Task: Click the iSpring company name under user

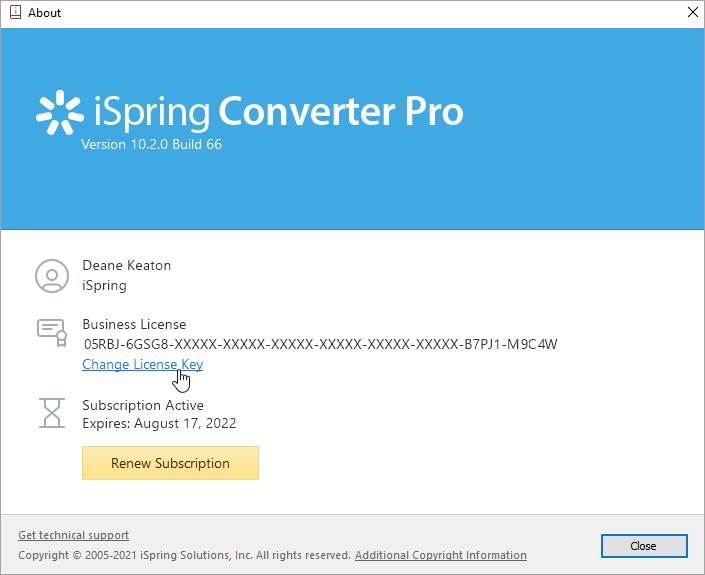Action: click(x=104, y=285)
